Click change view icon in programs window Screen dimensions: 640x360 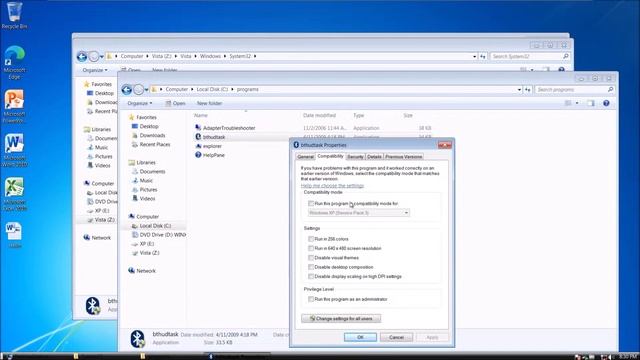point(568,103)
